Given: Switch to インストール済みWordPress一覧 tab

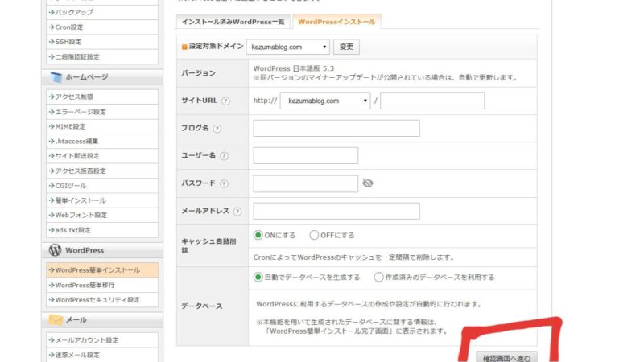Looking at the screenshot, I should tap(233, 22).
